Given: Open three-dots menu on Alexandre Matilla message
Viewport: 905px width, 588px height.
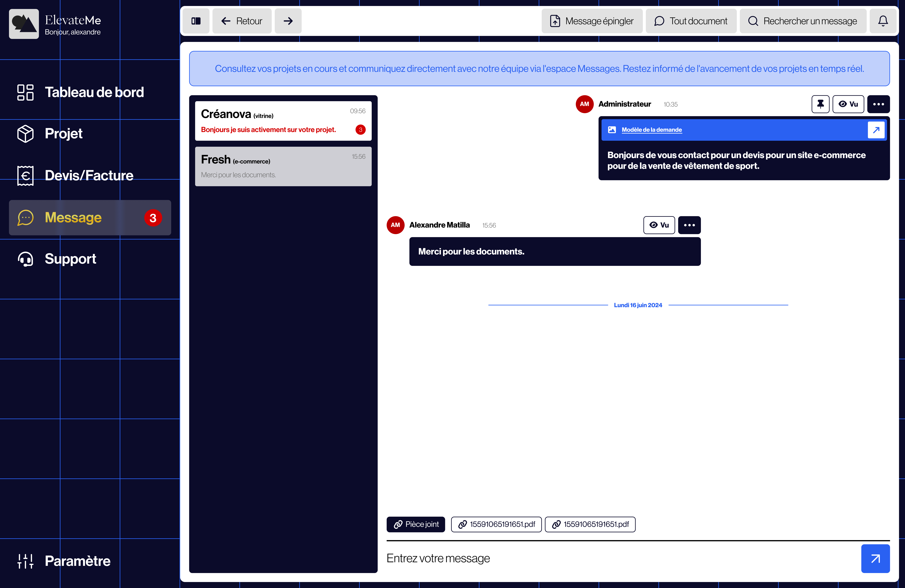Looking at the screenshot, I should tap(689, 225).
